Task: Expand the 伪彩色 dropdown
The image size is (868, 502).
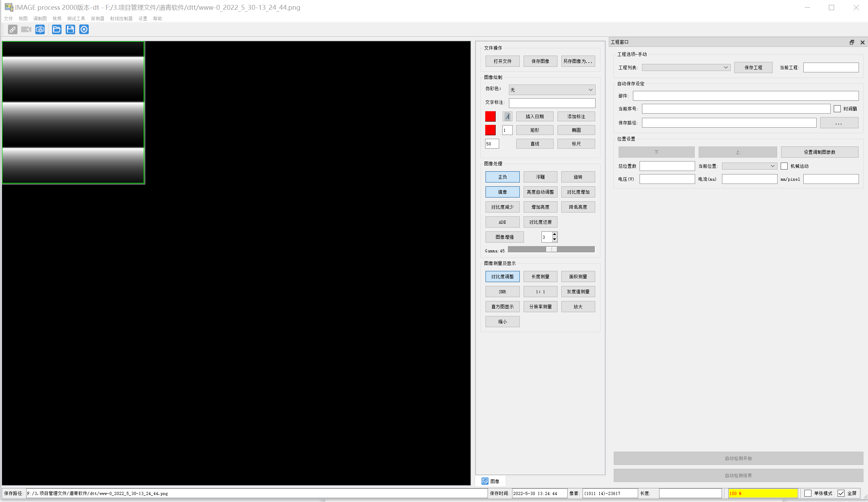Action: click(590, 90)
